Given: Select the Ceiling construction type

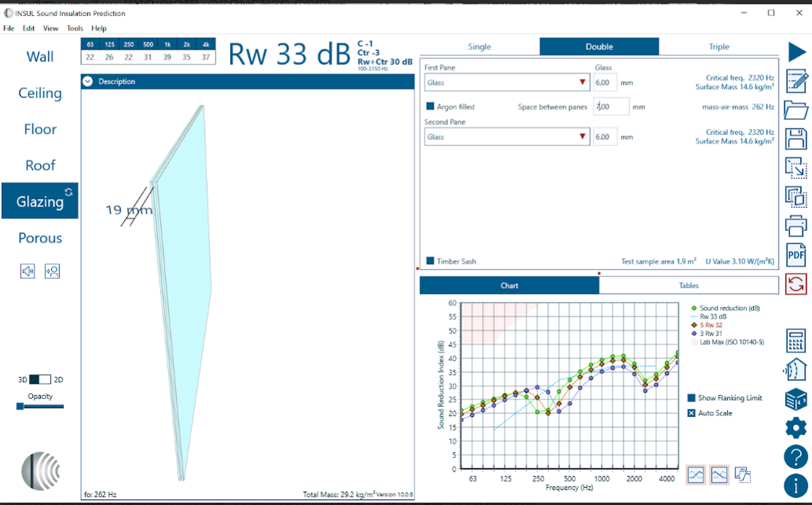Looking at the screenshot, I should point(40,93).
